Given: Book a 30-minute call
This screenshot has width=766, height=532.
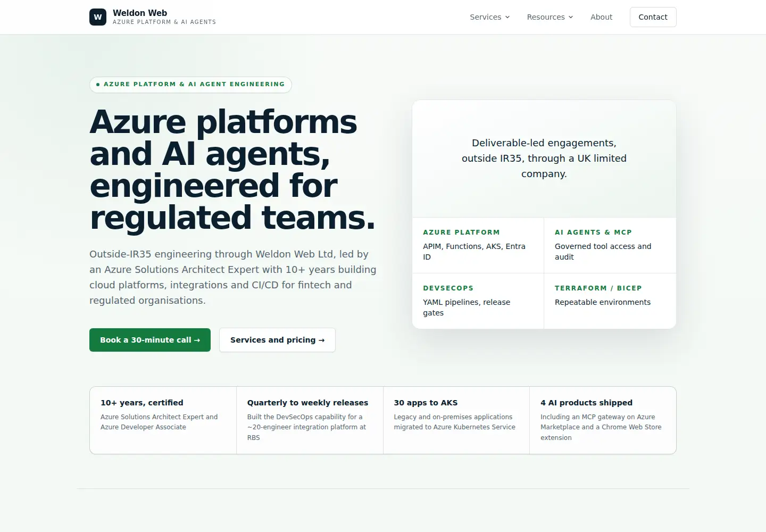Looking at the screenshot, I should pos(150,340).
